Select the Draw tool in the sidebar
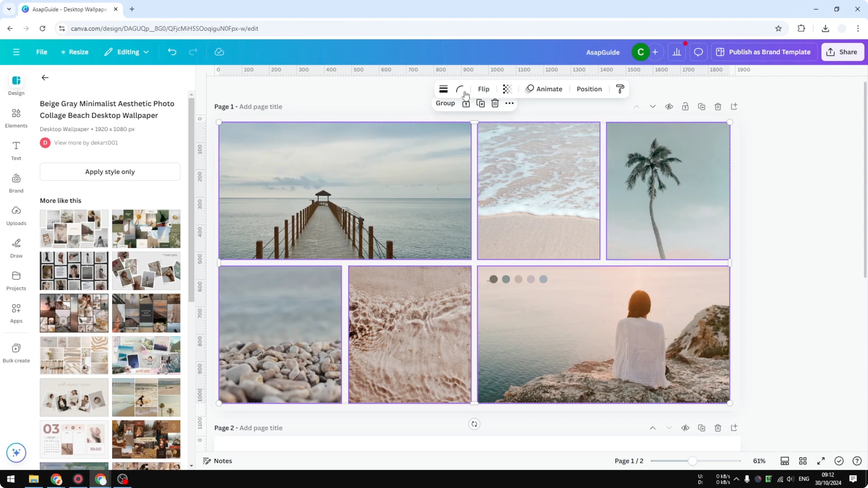Viewport: 868px width, 488px height. (16, 248)
